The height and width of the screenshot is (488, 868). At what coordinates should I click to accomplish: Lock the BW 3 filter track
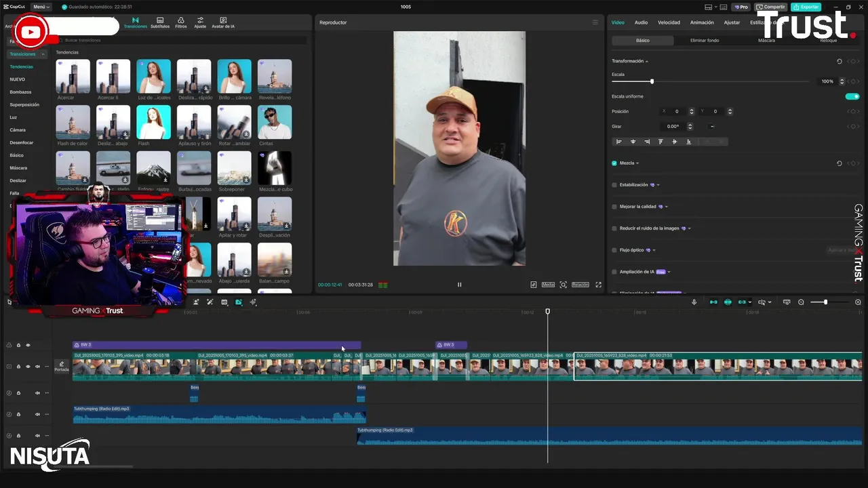tap(18, 345)
